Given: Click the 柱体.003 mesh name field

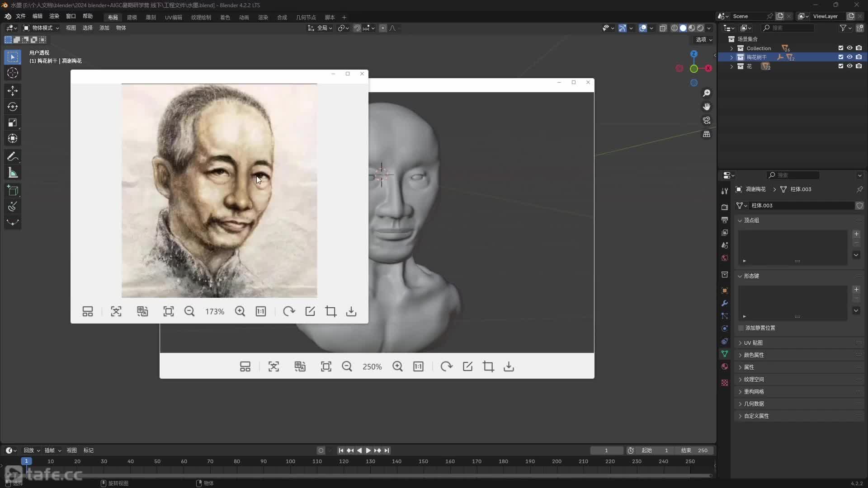Looking at the screenshot, I should [801, 206].
